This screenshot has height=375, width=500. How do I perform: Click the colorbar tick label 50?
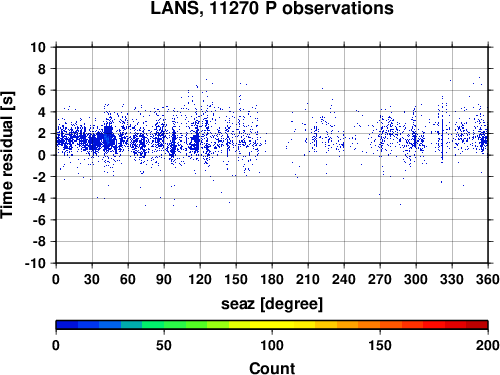164,345
